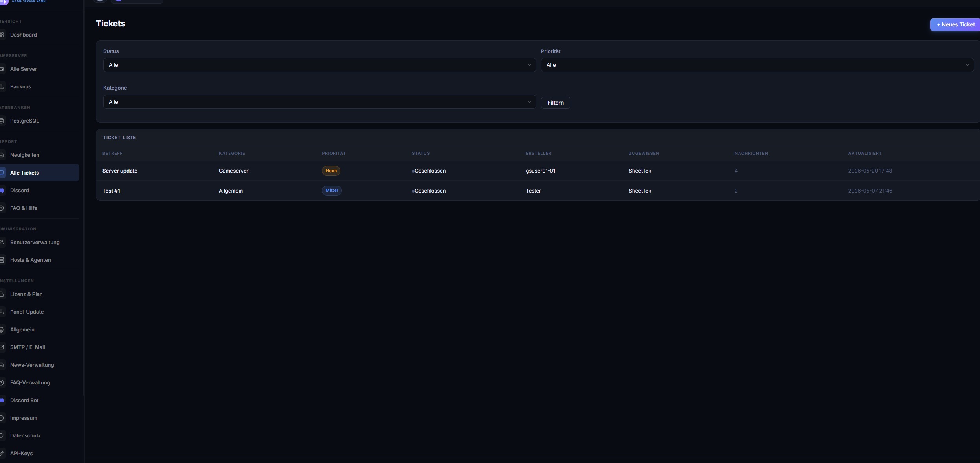
Task: Click the date 2026-05-07 21:46
Action: pos(870,191)
